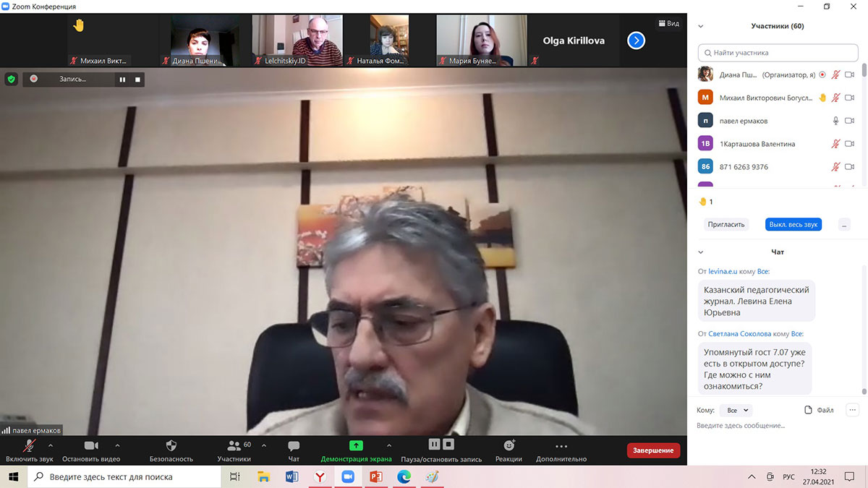Unmute microphone with Включить звук

click(30, 451)
